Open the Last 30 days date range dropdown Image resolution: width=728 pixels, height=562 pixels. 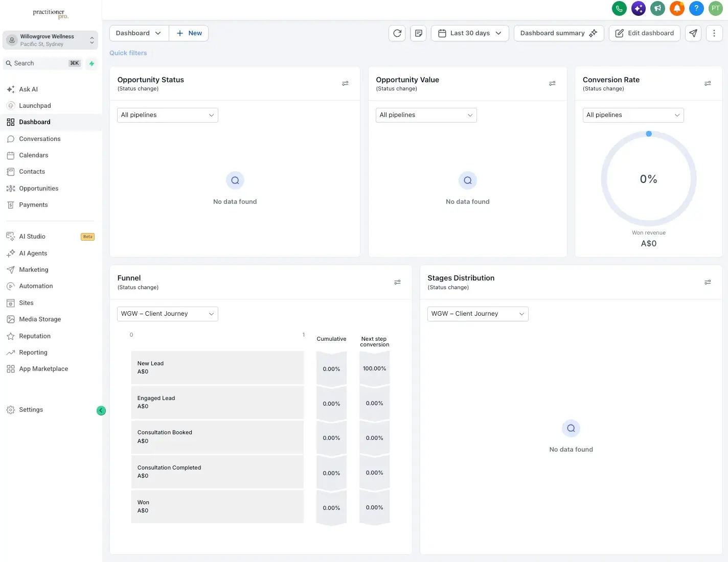coord(470,33)
